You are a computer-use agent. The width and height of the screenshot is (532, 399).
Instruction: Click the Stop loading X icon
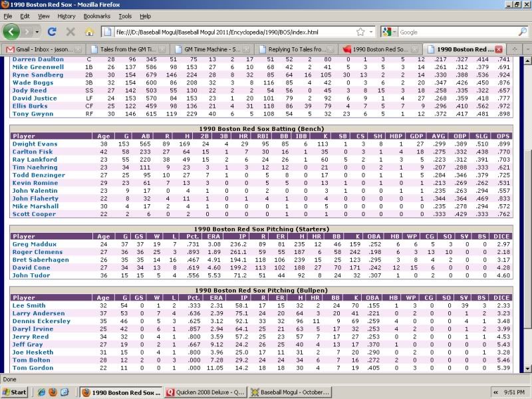[x=70, y=32]
